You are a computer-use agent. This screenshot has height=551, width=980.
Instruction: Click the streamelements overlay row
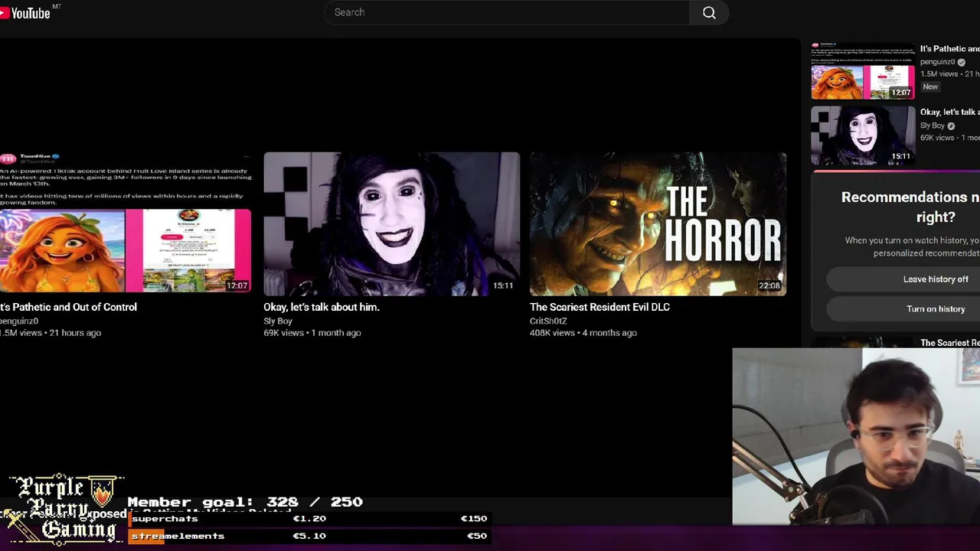(x=309, y=536)
